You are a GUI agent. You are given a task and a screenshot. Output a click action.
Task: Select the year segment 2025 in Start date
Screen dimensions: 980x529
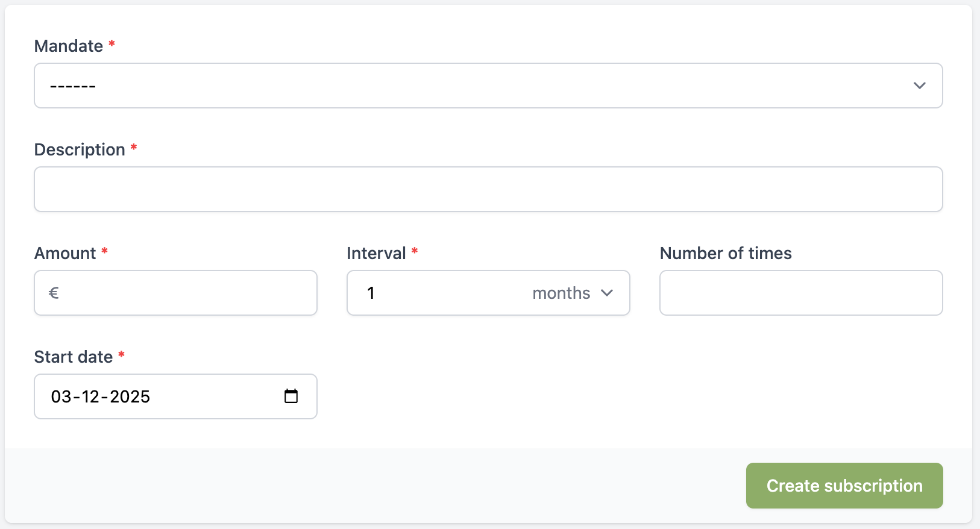pyautogui.click(x=130, y=396)
